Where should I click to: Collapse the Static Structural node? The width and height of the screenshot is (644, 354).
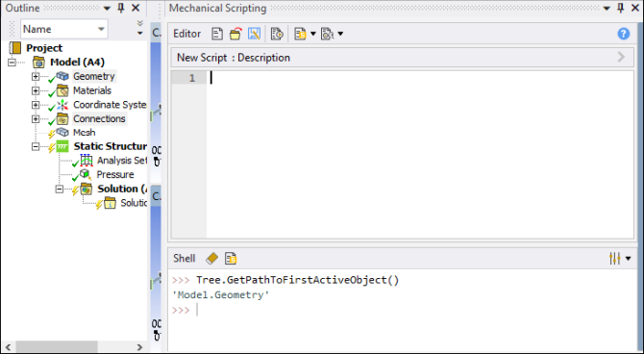tap(36, 146)
